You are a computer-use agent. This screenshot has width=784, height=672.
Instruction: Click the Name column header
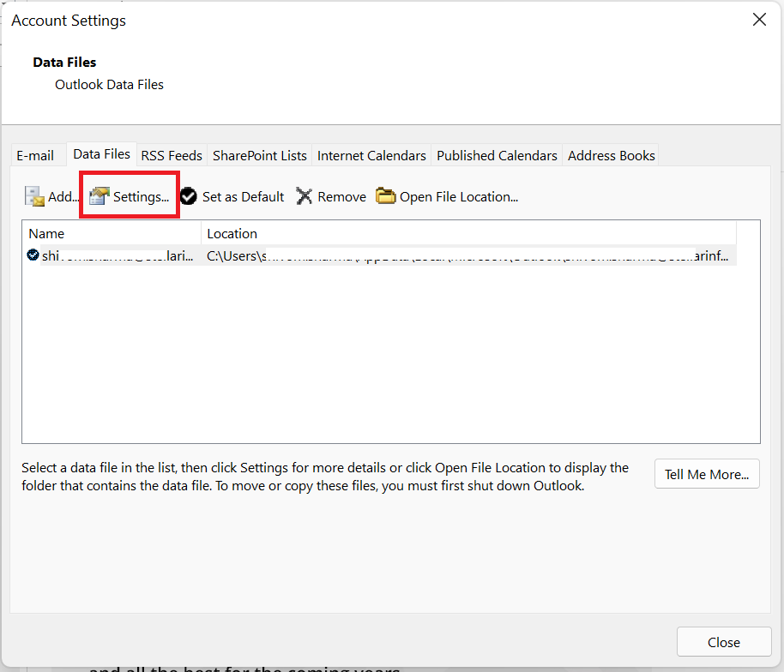coord(46,233)
